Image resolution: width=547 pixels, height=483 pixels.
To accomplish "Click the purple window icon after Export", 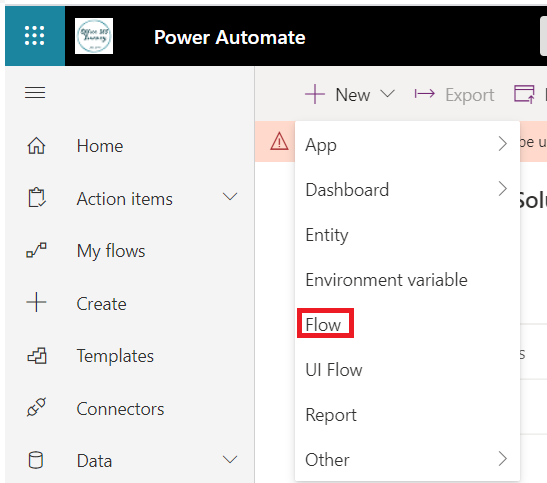I will click(524, 94).
